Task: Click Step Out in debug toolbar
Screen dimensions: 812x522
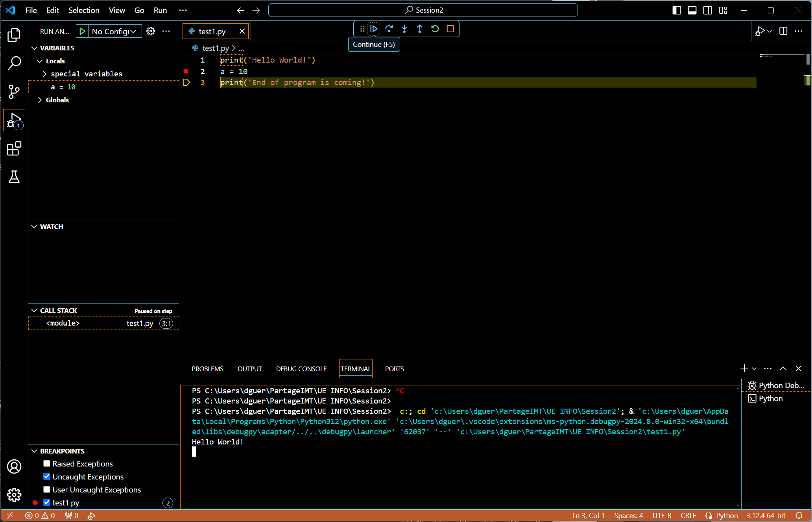Action: click(420, 29)
